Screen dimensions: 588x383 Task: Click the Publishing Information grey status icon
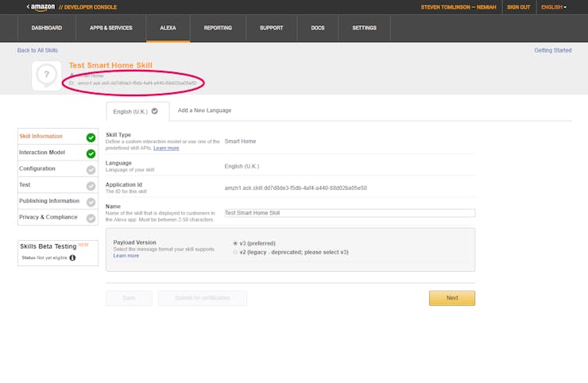(x=91, y=202)
